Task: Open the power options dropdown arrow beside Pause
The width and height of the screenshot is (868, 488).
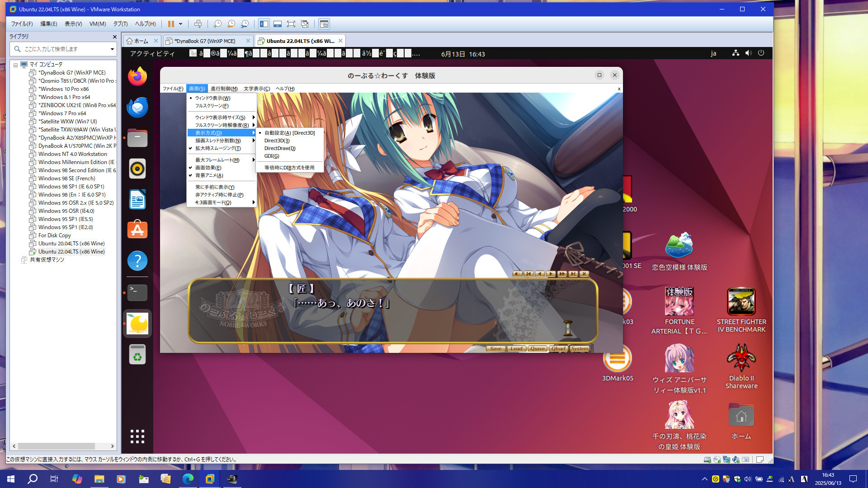Action: pos(180,24)
